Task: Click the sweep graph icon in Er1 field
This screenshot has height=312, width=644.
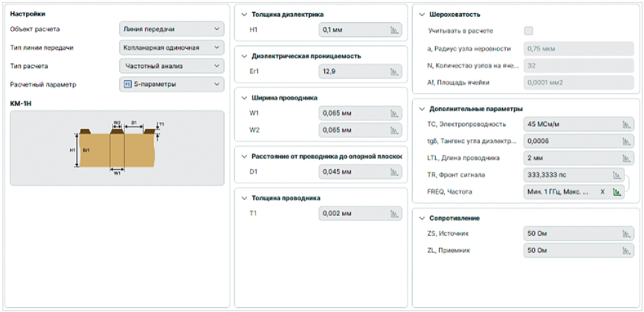Action: [x=394, y=72]
